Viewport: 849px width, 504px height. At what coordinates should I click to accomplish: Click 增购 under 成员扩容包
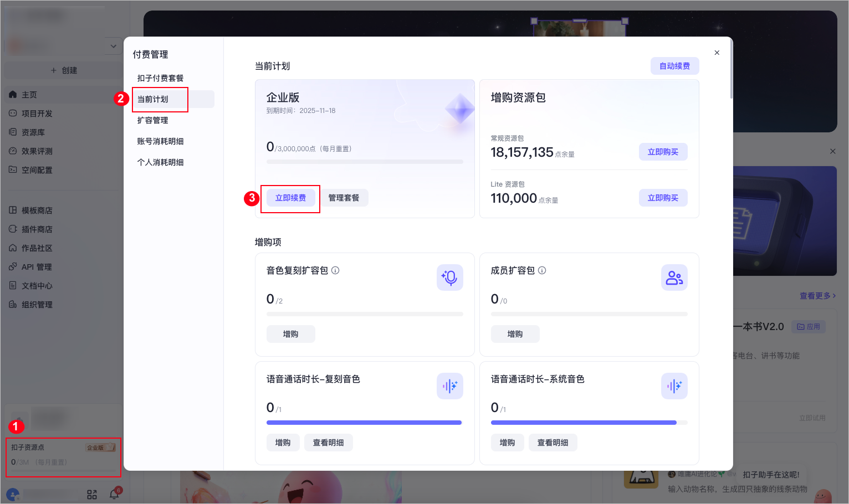515,334
